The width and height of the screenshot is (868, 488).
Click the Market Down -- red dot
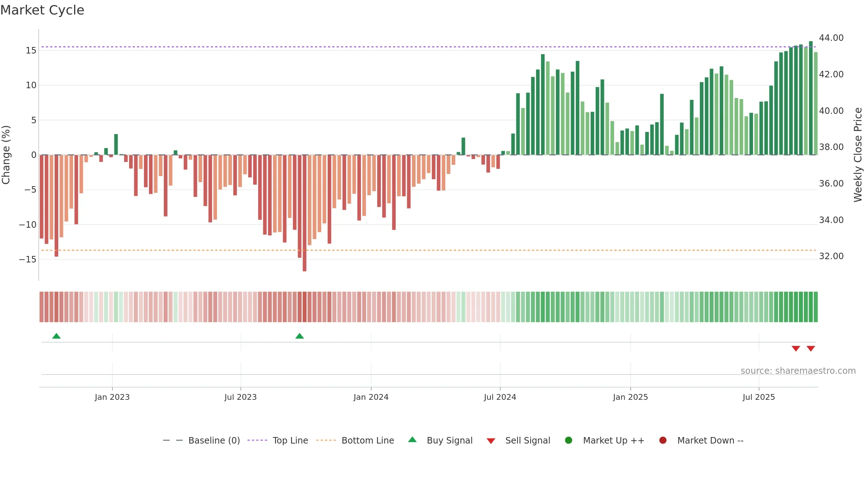[x=663, y=440]
